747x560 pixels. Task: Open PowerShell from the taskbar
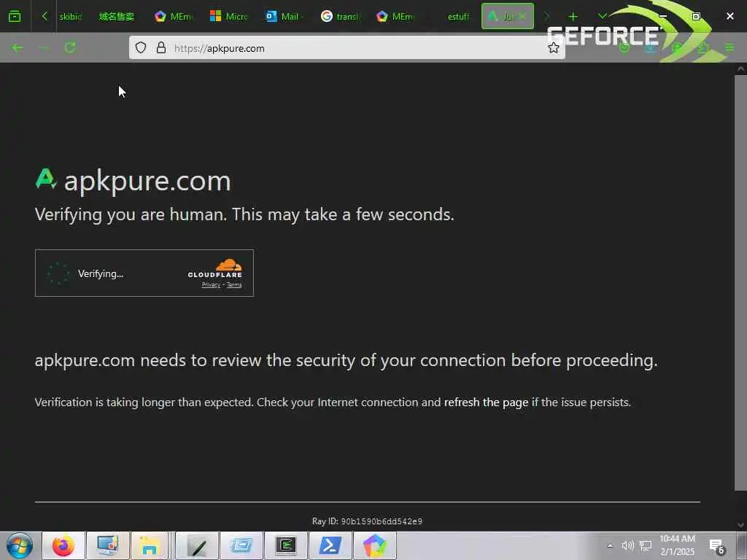(330, 545)
